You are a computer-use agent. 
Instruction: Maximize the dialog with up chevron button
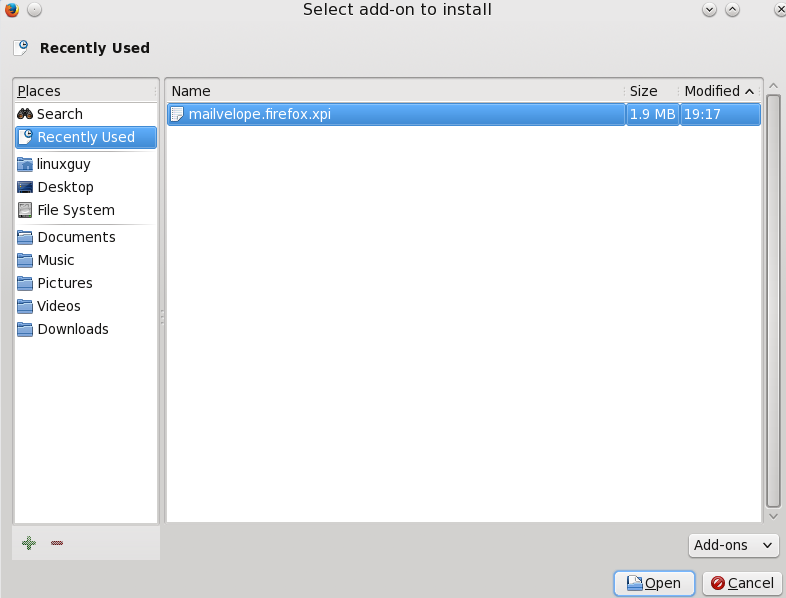[732, 10]
